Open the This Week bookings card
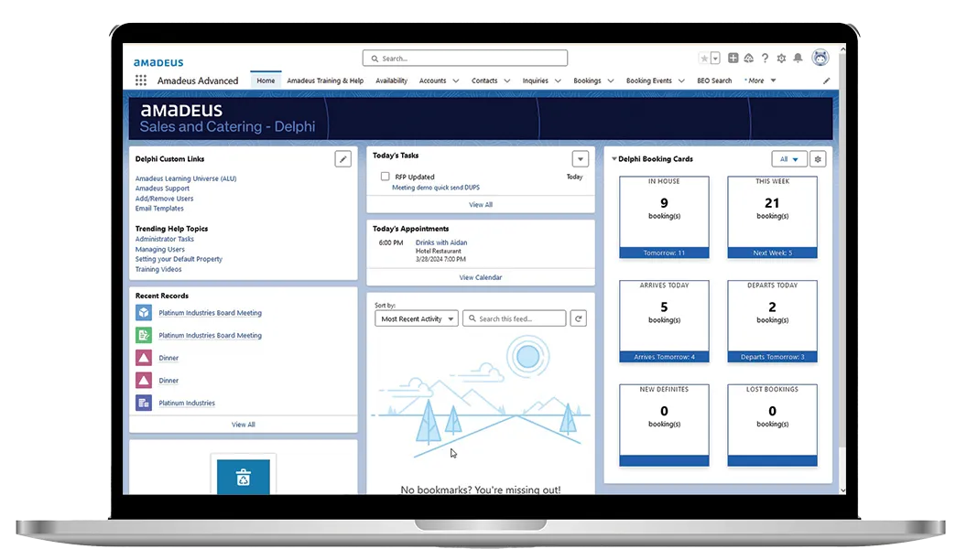This screenshot has width=956, height=560. (772, 217)
